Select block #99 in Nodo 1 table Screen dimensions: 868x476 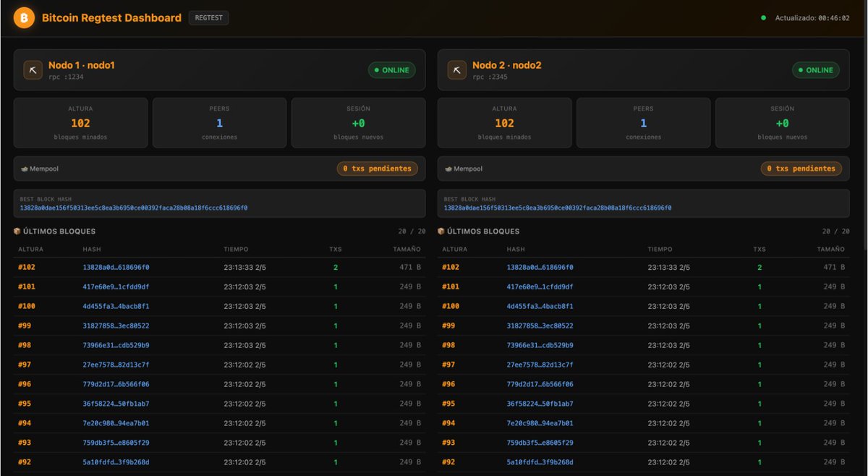click(x=25, y=326)
